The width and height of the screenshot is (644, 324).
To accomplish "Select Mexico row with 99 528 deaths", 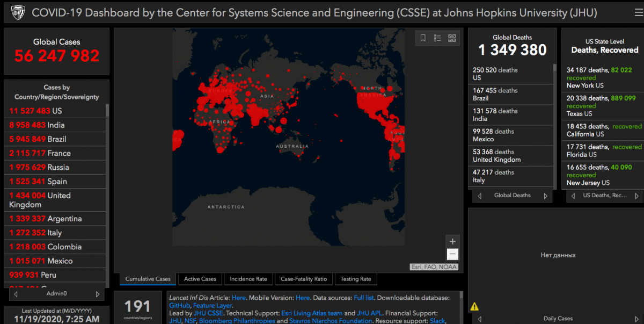I will [511, 135].
